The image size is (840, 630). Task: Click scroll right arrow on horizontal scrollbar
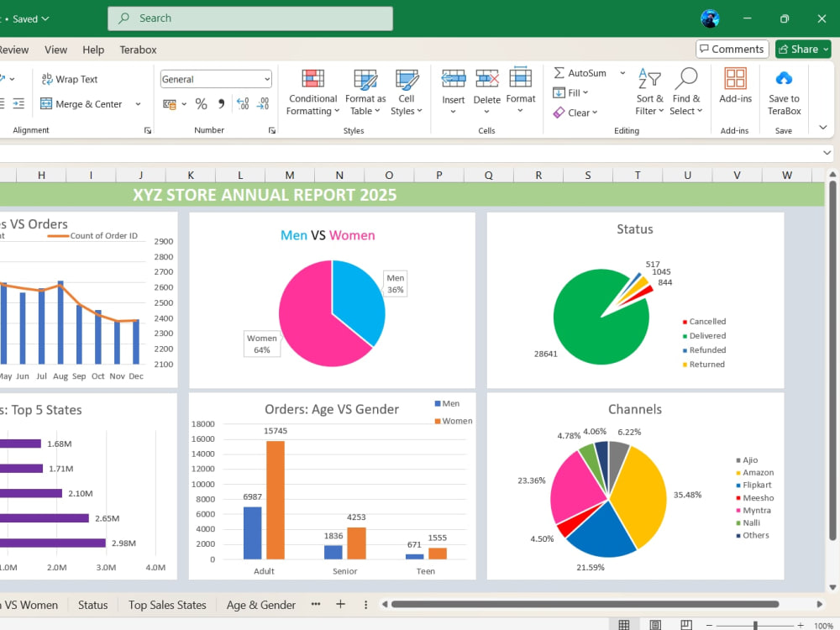[x=819, y=604]
